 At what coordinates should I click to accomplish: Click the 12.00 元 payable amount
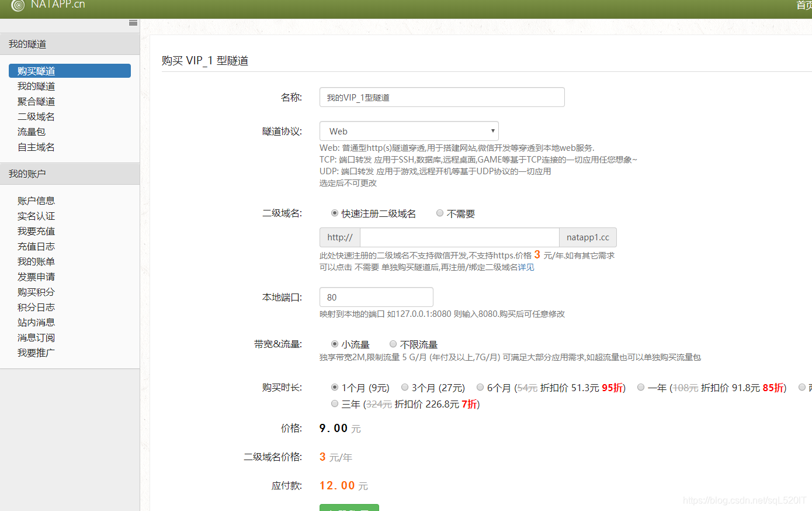point(343,486)
